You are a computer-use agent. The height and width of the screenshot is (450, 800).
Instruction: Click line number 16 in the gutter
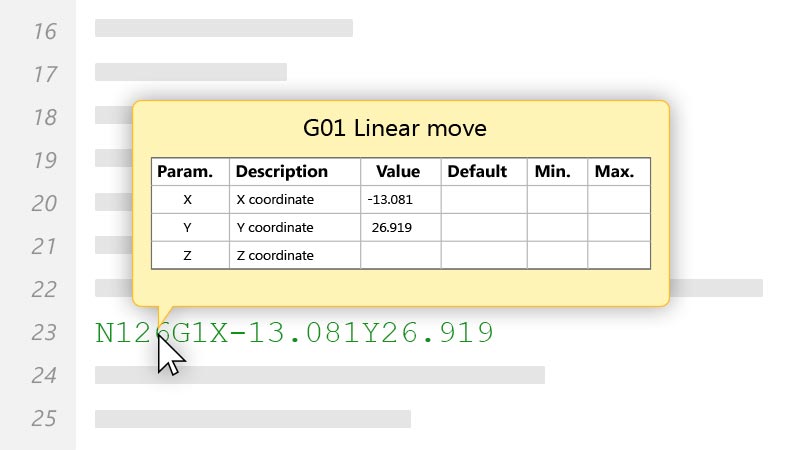click(x=45, y=32)
